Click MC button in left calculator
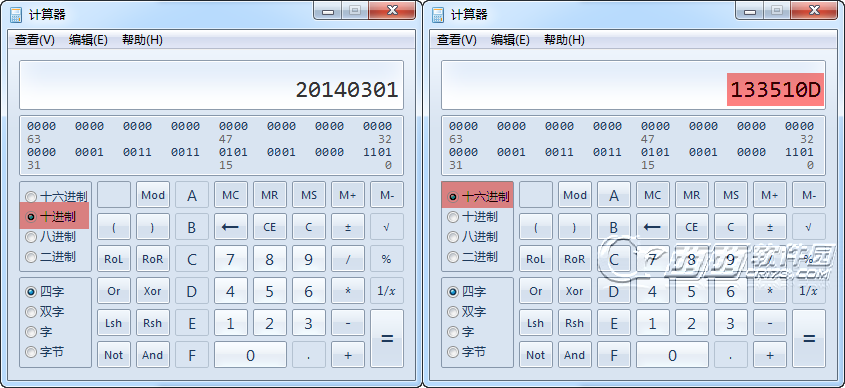 coord(231,195)
